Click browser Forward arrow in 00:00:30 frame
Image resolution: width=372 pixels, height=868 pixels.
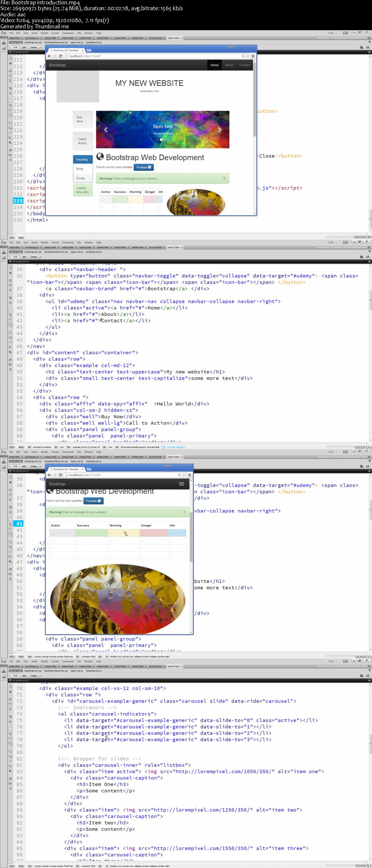click(x=55, y=56)
